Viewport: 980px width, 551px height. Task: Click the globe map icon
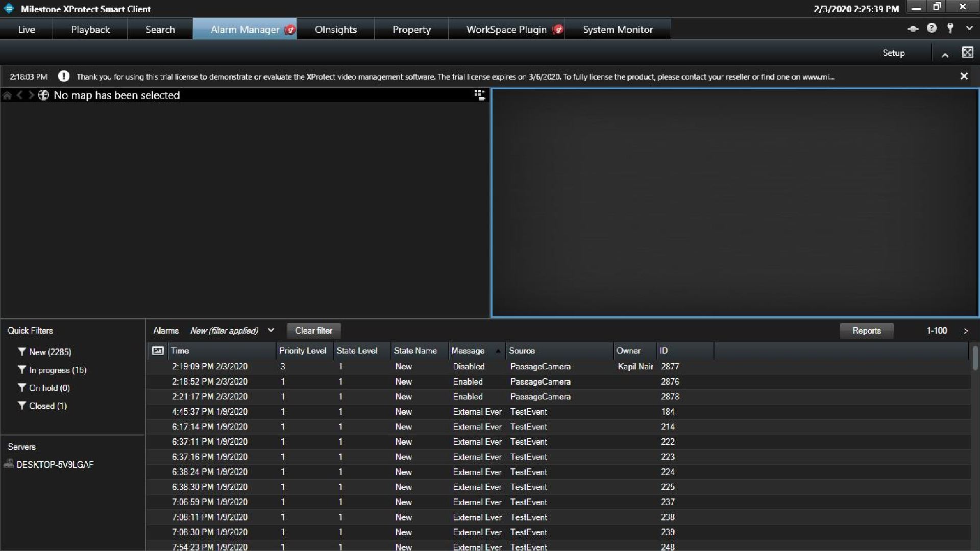pos(44,95)
